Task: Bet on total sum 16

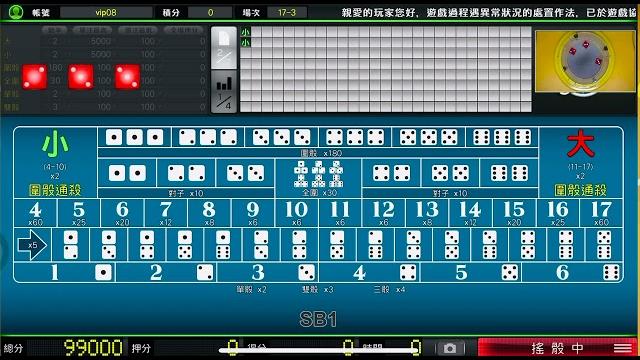Action: [x=558, y=213]
